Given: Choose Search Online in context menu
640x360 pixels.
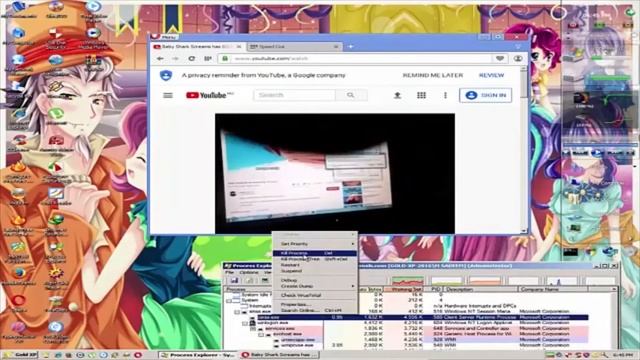Looking at the screenshot, I should point(315,310).
